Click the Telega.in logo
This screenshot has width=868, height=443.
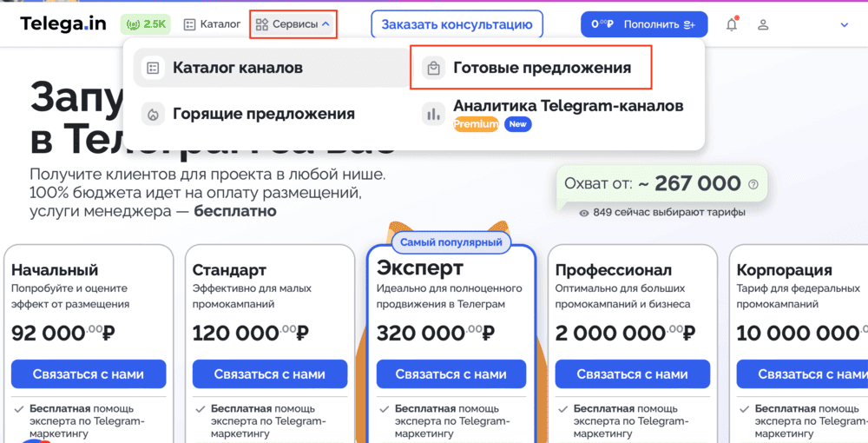coord(63,23)
